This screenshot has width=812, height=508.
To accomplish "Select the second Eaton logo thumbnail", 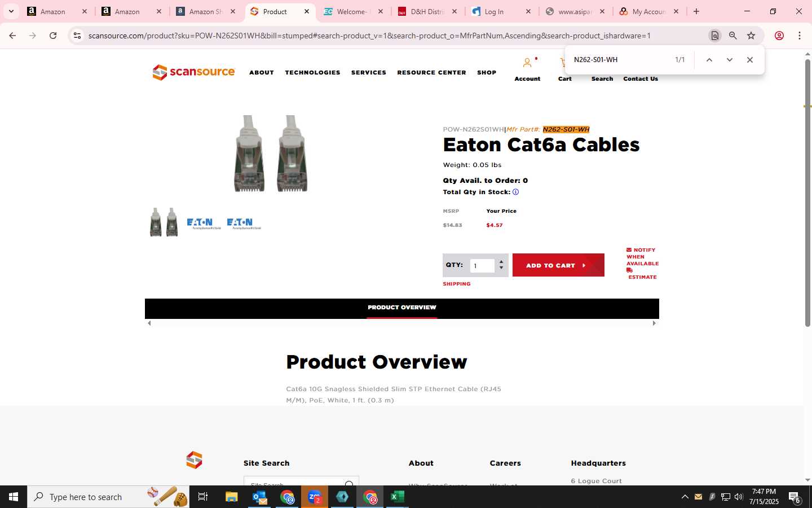I will pos(244,224).
